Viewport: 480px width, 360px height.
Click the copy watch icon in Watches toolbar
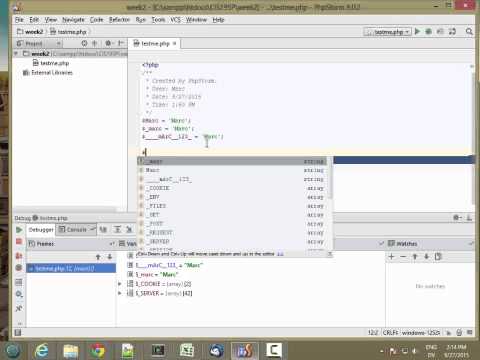438,256
